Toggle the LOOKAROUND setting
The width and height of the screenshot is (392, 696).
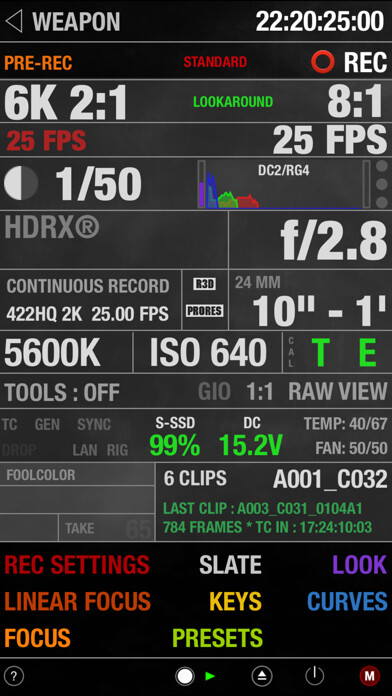(x=233, y=102)
